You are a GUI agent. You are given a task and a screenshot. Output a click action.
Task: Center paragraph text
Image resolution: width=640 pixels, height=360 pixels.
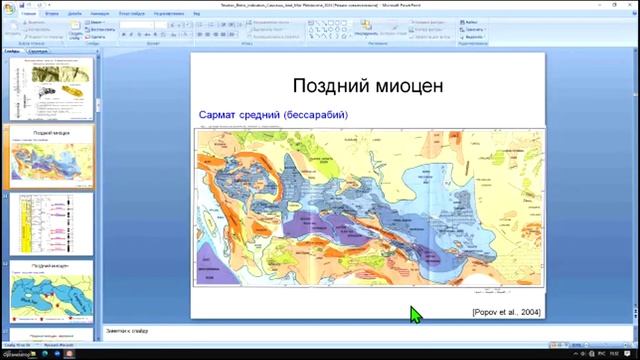pos(208,35)
